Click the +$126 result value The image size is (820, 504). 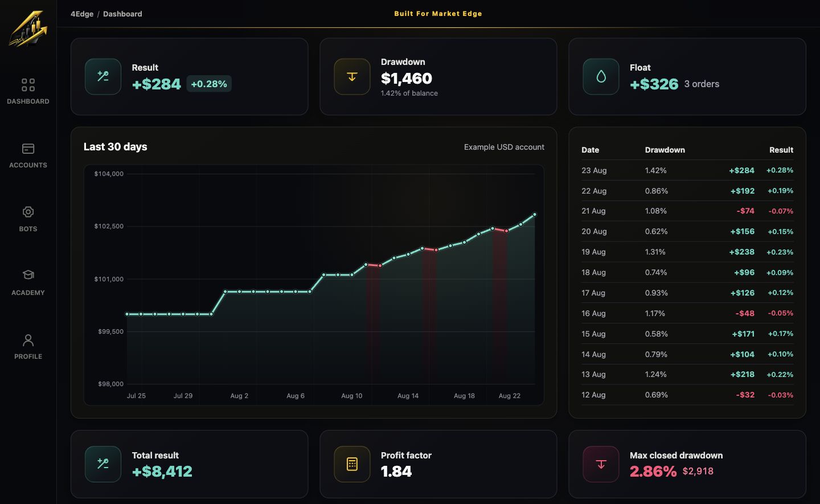tap(743, 293)
